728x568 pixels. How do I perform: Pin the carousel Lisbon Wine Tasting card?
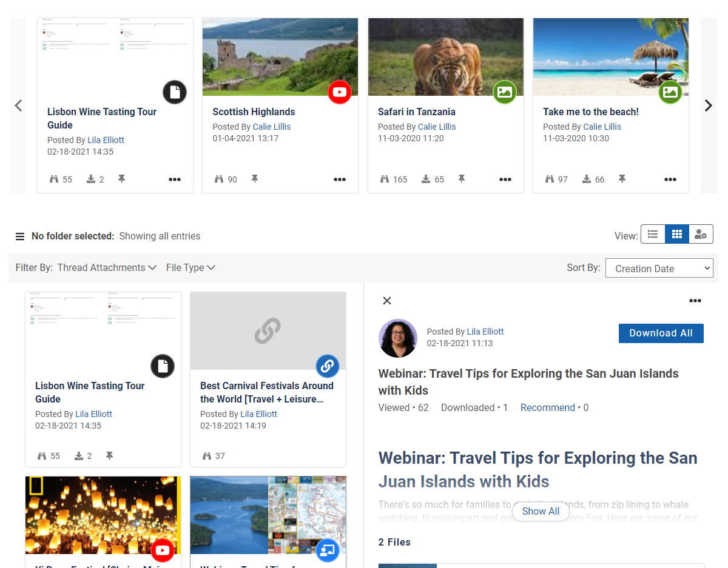coord(121,179)
